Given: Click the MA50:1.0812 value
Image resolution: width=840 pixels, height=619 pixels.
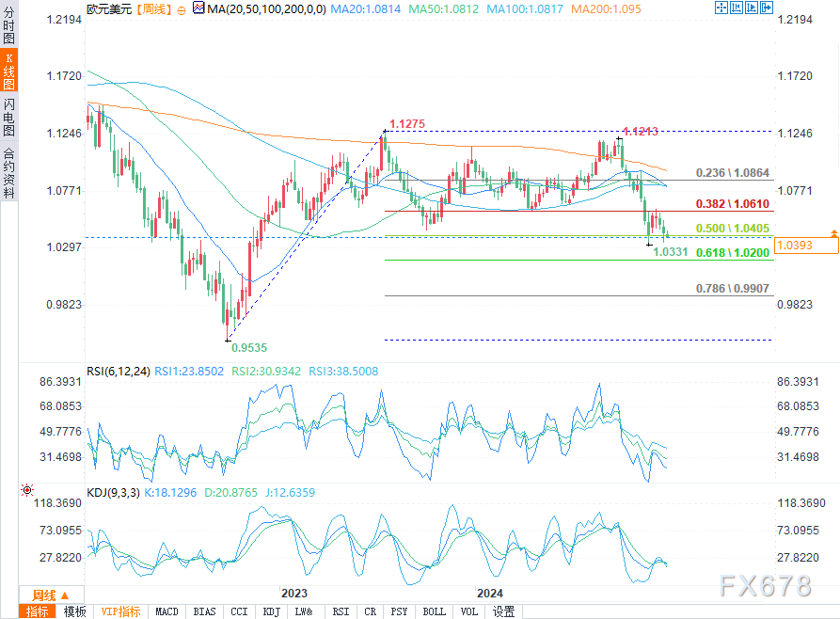Looking at the screenshot, I should (444, 9).
